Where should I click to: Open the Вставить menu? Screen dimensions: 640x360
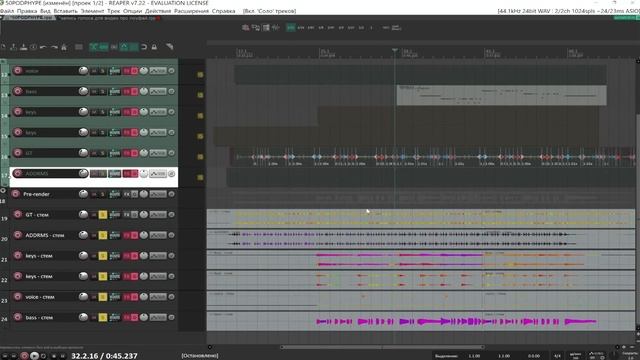tap(65, 11)
